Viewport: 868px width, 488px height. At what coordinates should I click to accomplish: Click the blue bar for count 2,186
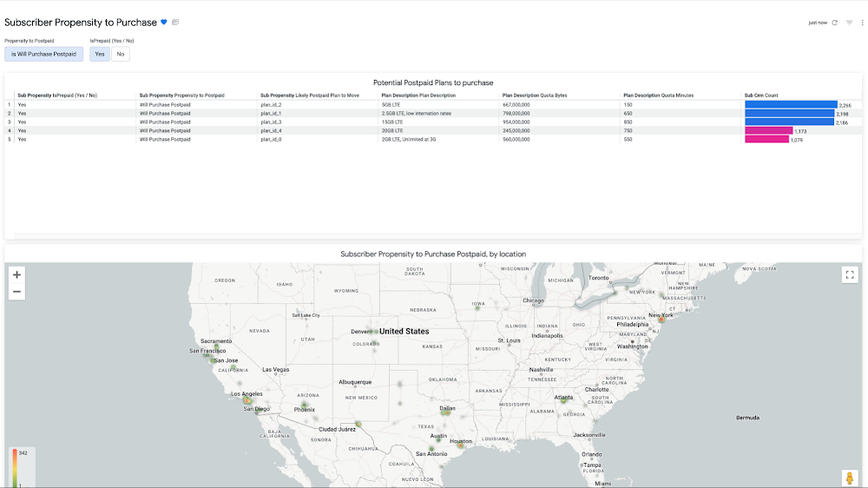click(789, 122)
